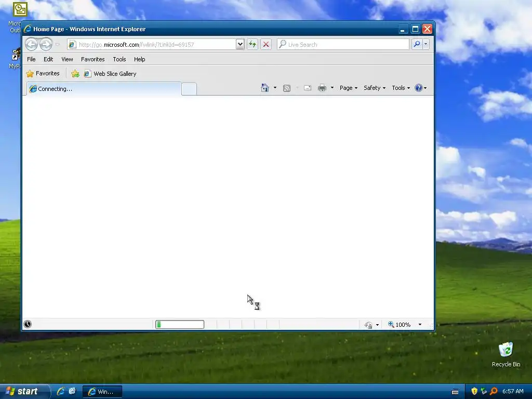This screenshot has height=399, width=532.
Task: Open the Safety command bar menu
Action: pyautogui.click(x=375, y=88)
